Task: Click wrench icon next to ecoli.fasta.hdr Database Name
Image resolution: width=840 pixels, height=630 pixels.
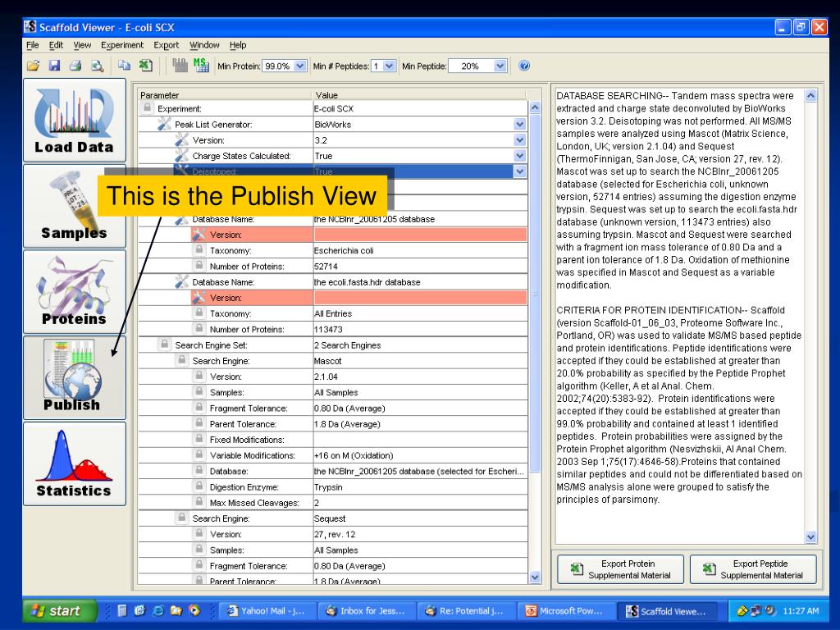Action: click(181, 282)
